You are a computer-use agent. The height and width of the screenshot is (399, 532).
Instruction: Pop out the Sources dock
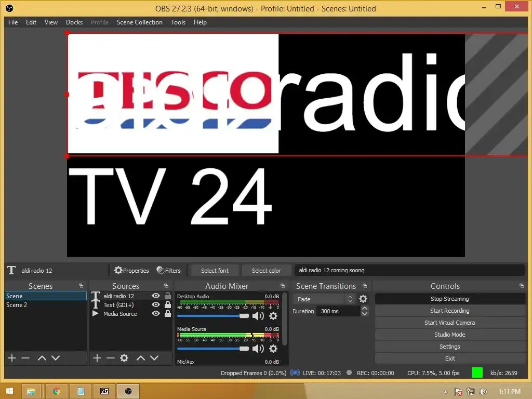(x=166, y=286)
